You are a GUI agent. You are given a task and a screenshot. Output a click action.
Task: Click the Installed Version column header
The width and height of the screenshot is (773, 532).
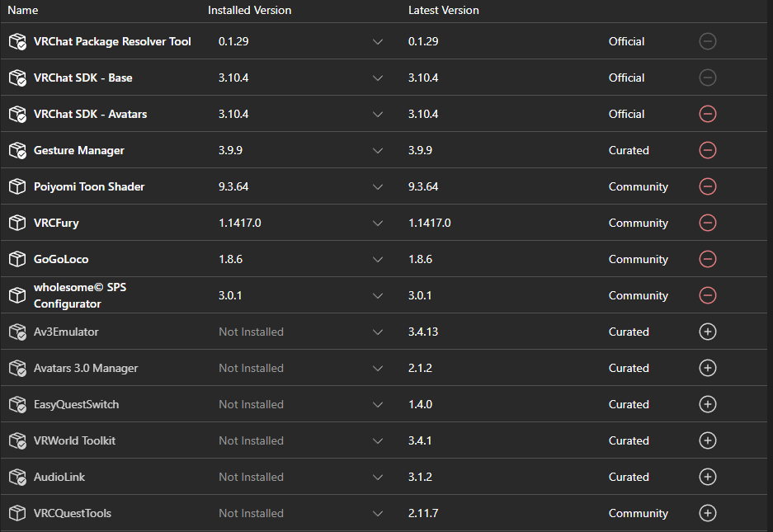click(x=249, y=10)
